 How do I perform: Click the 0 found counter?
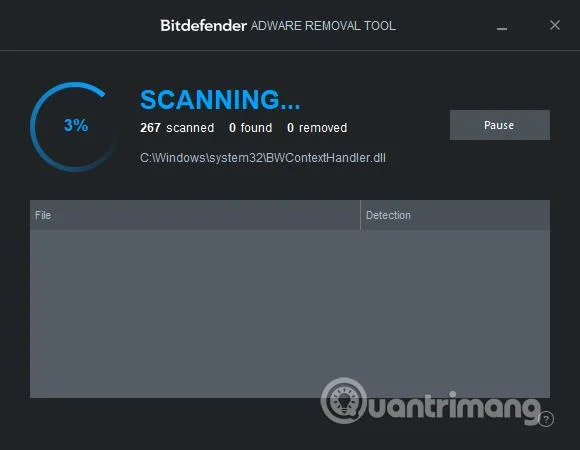pos(250,128)
